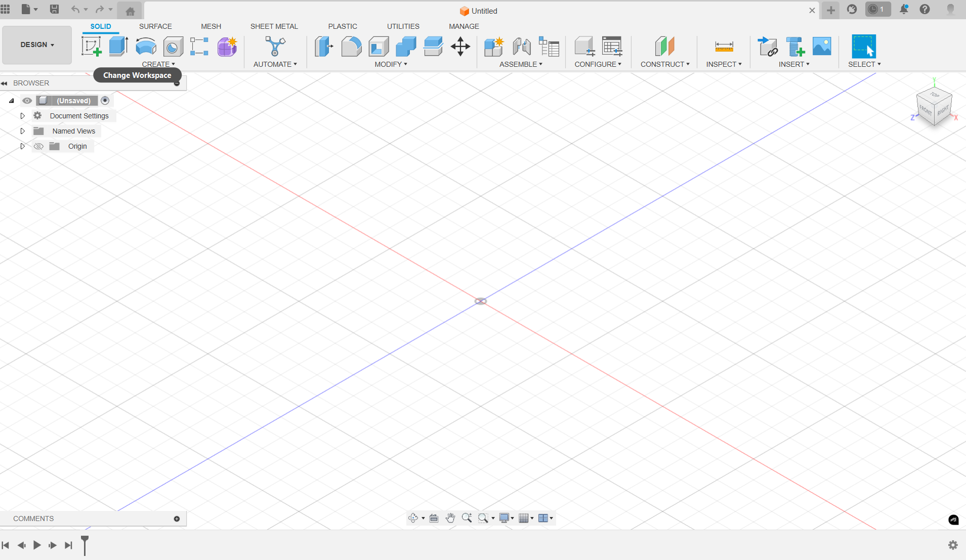Show the Origin folder visibility

pyautogui.click(x=38, y=146)
